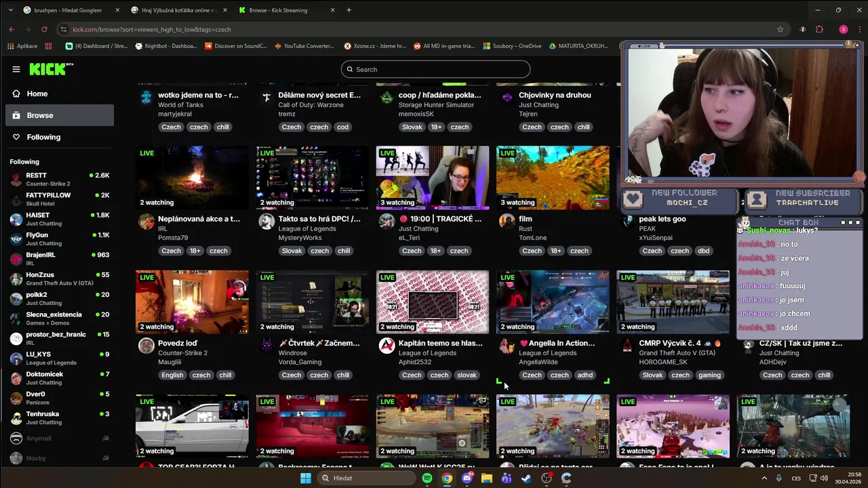The image size is (868, 488).
Task: Click the Windows Start button
Action: tap(306, 478)
